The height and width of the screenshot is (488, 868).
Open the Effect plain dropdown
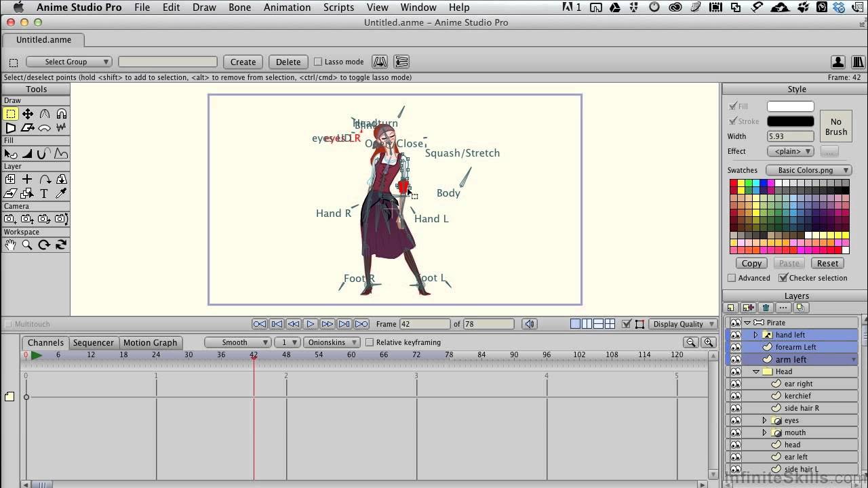(791, 151)
